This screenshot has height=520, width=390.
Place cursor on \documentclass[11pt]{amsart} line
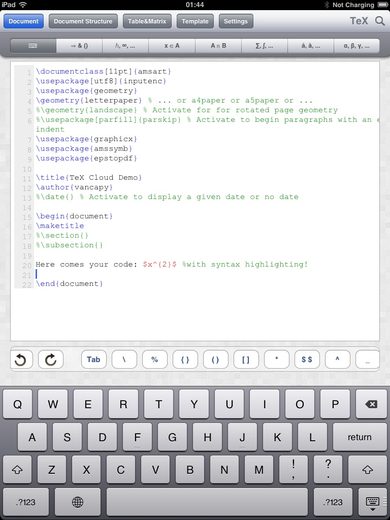pyautogui.click(x=104, y=72)
